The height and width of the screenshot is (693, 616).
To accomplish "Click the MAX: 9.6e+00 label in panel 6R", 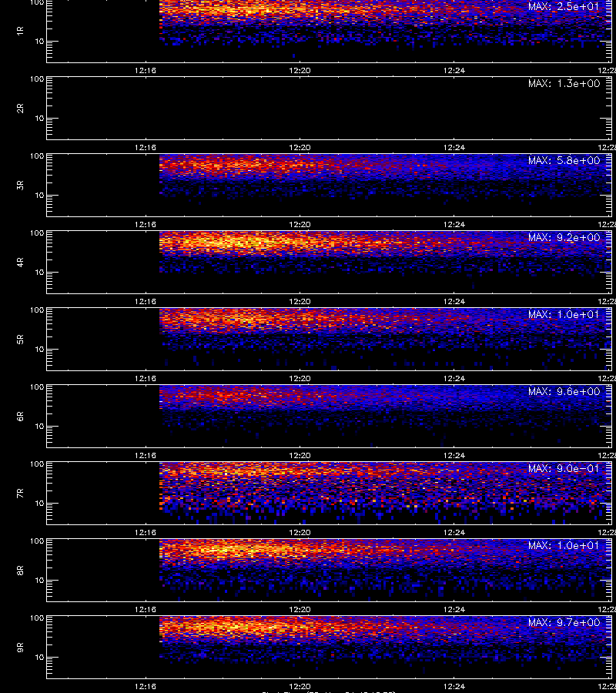I will [x=564, y=392].
